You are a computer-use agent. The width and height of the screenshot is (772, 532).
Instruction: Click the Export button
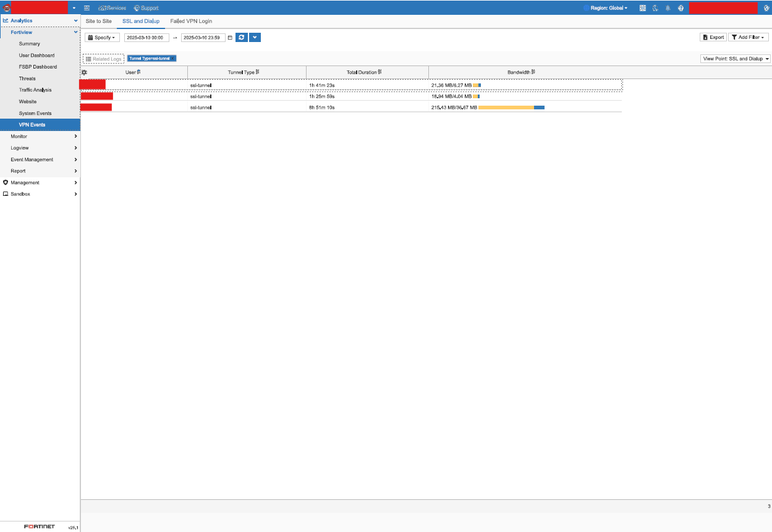713,37
